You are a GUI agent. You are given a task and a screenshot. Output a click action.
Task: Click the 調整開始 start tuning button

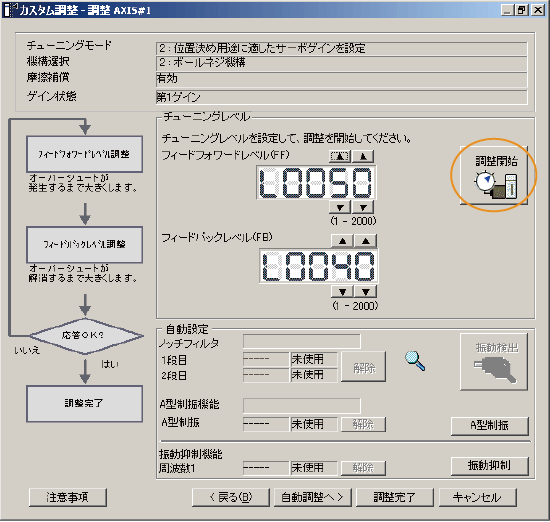click(x=494, y=175)
